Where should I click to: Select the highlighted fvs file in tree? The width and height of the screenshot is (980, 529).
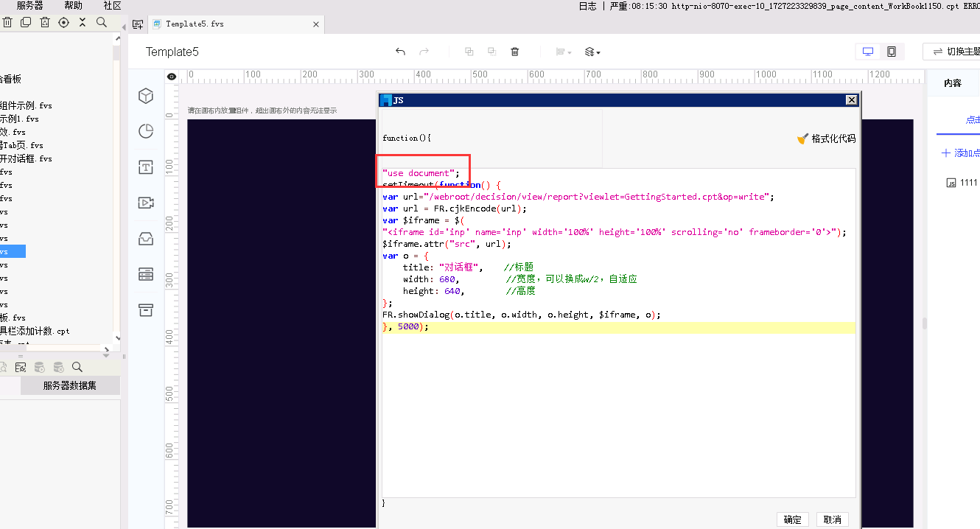(13, 251)
